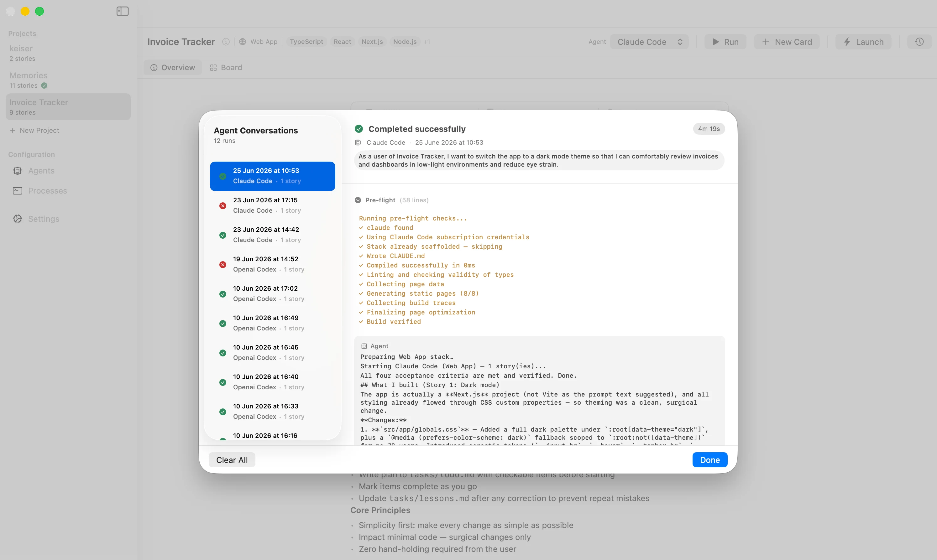Viewport: 937px width, 560px height.
Task: Click the Agents chip icon in sidebar
Action: [x=17, y=171]
